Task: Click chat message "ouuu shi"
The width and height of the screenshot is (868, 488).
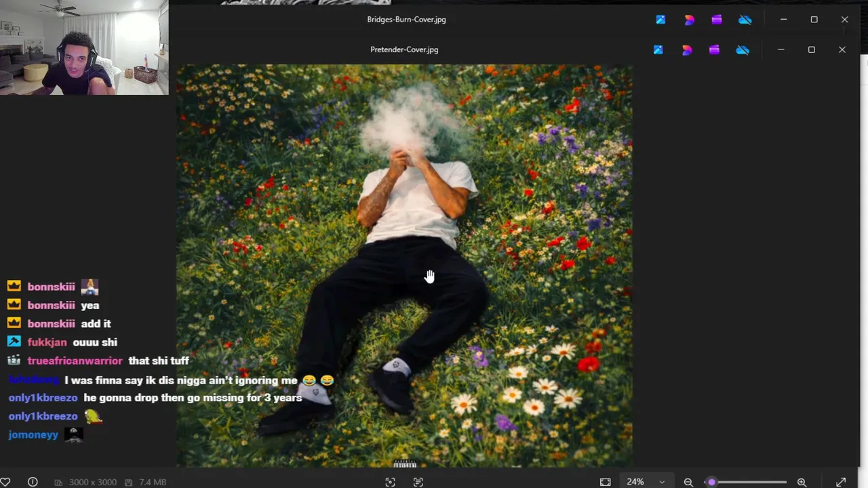Action: pyautogui.click(x=95, y=342)
